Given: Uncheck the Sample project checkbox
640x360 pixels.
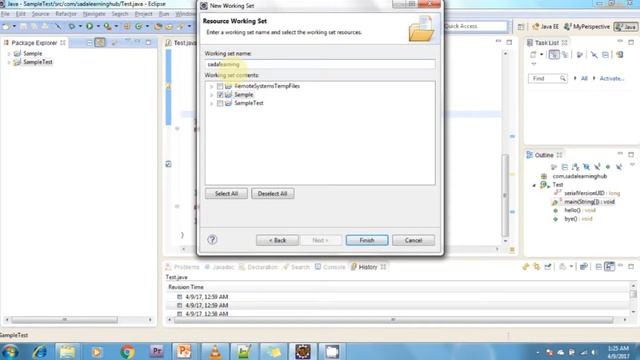Looking at the screenshot, I should click(220, 95).
